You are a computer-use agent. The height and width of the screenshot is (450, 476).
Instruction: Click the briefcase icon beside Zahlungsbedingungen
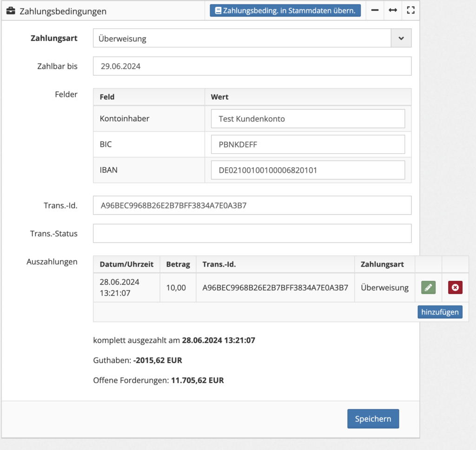(11, 11)
